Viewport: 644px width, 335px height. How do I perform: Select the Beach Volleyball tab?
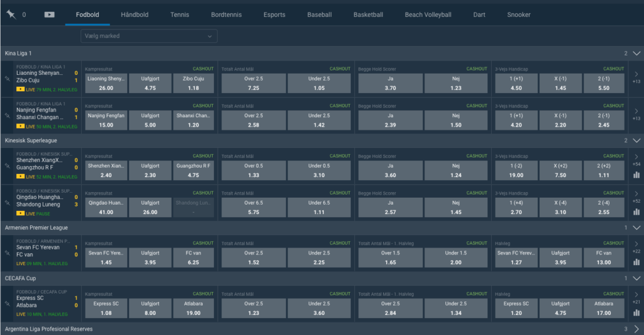pyautogui.click(x=428, y=14)
